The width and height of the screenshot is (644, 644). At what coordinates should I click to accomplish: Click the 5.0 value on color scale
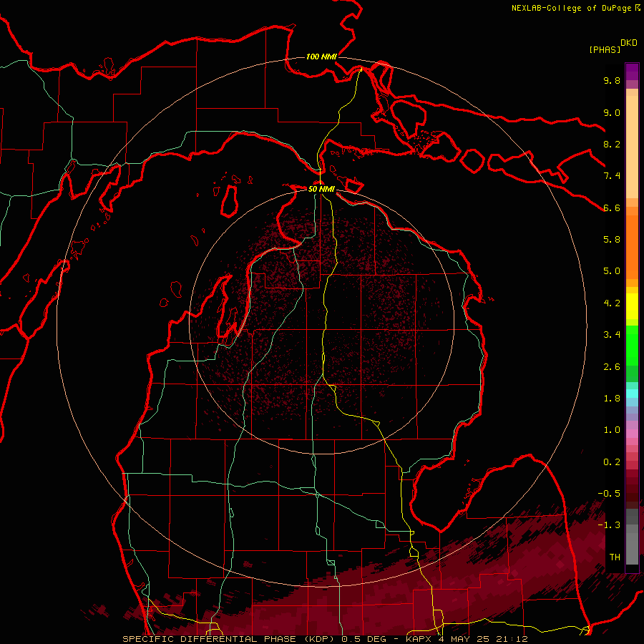pos(612,271)
